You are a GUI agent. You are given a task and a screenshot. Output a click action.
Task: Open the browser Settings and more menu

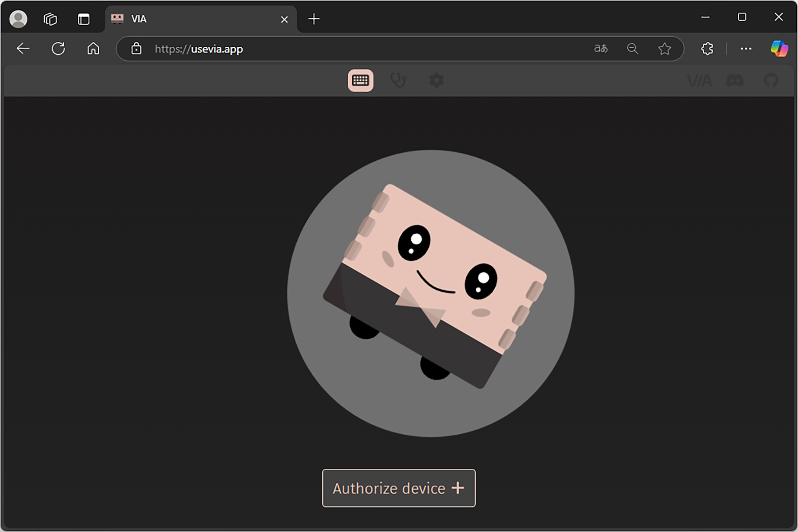(746, 49)
